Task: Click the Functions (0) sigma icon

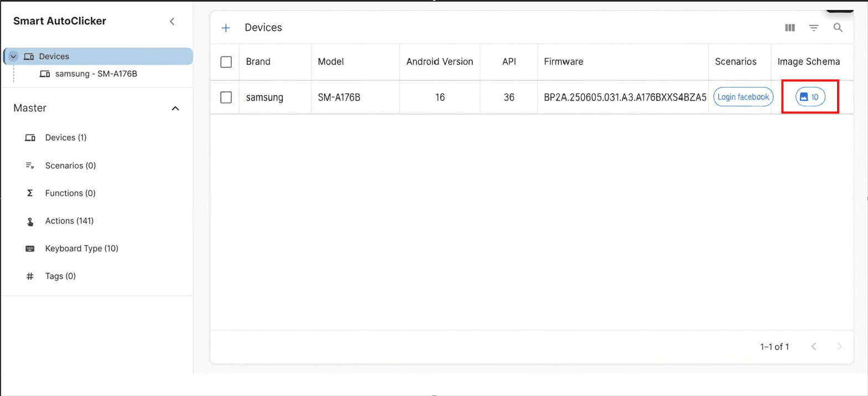Action: pyautogui.click(x=30, y=193)
